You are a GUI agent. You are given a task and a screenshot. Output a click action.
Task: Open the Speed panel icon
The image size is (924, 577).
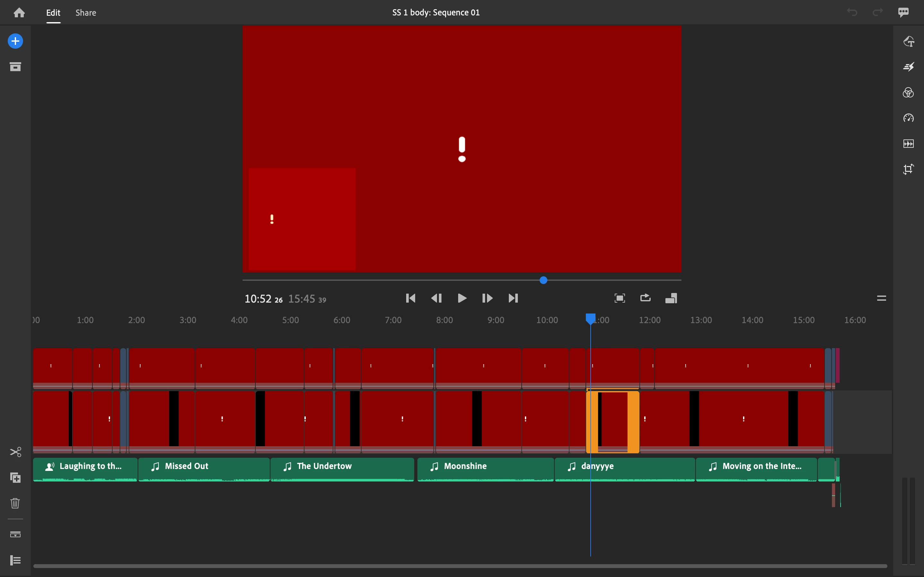tap(908, 118)
